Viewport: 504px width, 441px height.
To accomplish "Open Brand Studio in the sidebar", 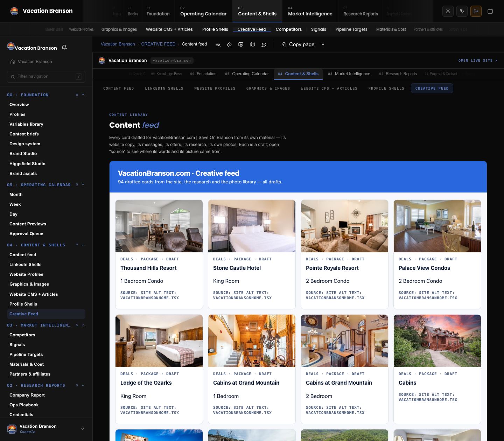I will (23, 154).
